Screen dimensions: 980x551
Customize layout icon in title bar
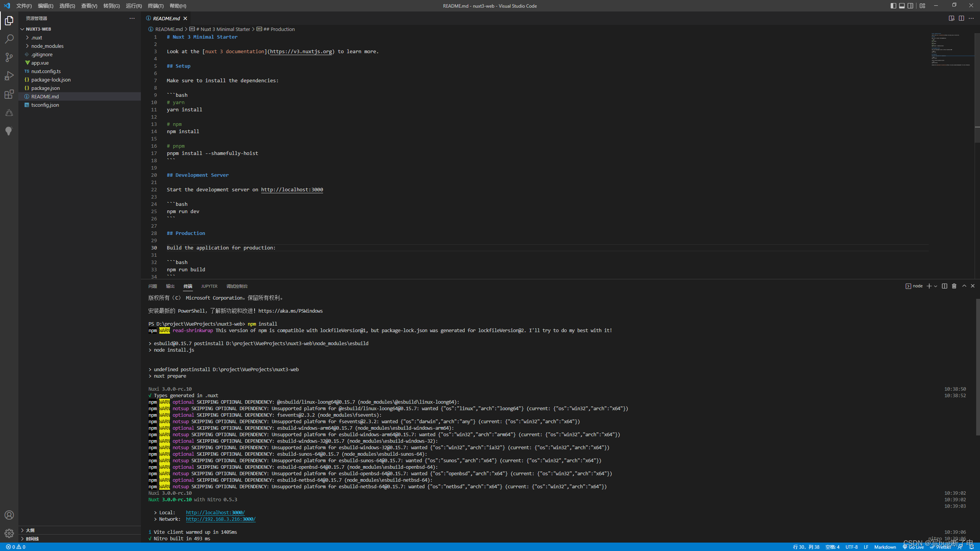[x=922, y=6]
